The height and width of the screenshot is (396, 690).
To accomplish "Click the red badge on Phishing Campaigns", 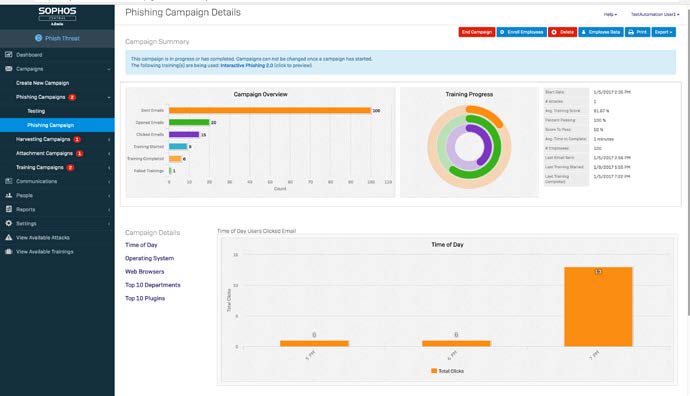I will click(72, 97).
